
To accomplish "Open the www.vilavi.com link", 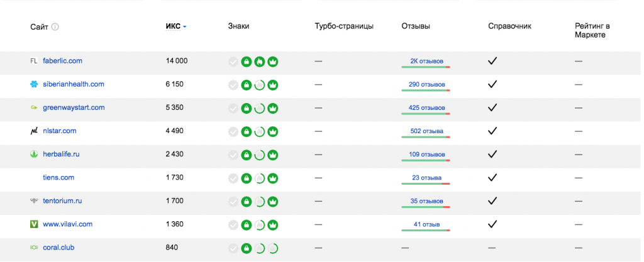I will [68, 224].
